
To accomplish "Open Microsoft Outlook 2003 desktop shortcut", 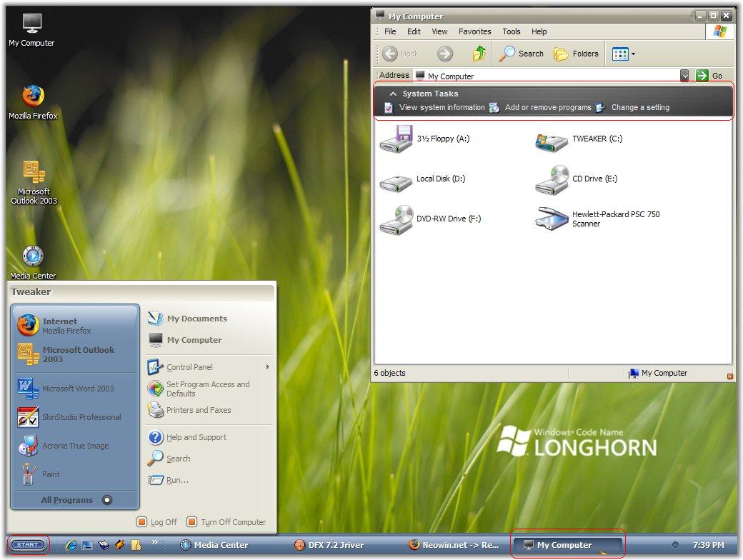I will (x=33, y=172).
